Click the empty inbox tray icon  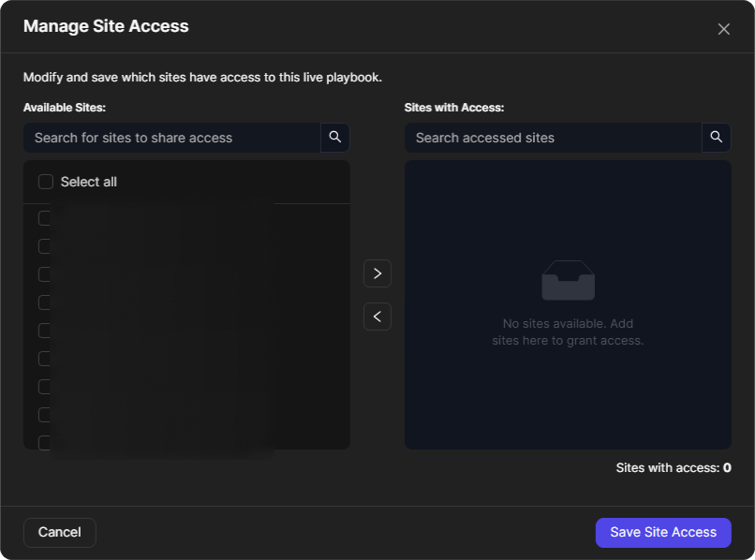coord(569,280)
